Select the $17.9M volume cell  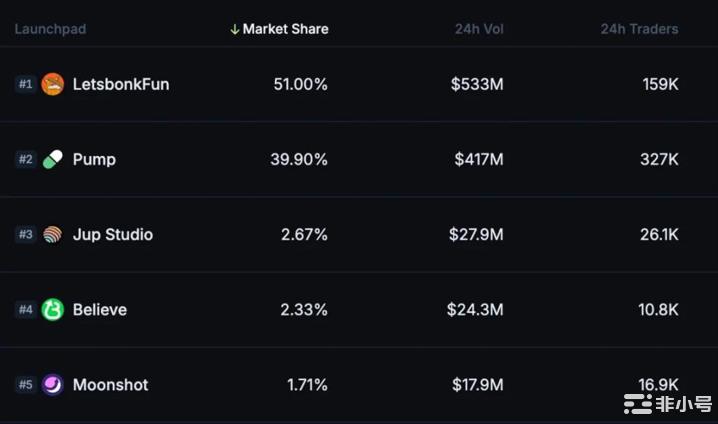point(478,385)
